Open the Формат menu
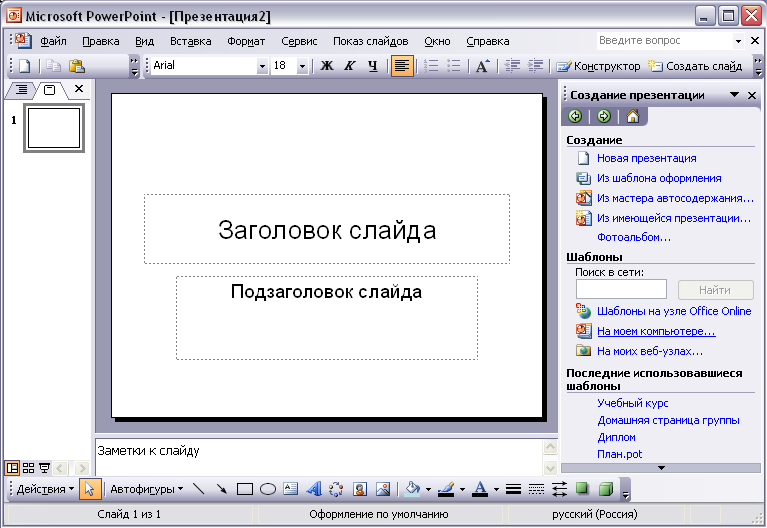767x528 pixels. [x=246, y=42]
